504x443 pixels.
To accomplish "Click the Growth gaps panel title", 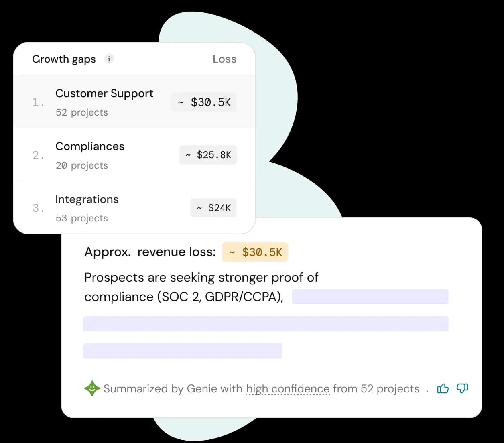I will coord(64,59).
